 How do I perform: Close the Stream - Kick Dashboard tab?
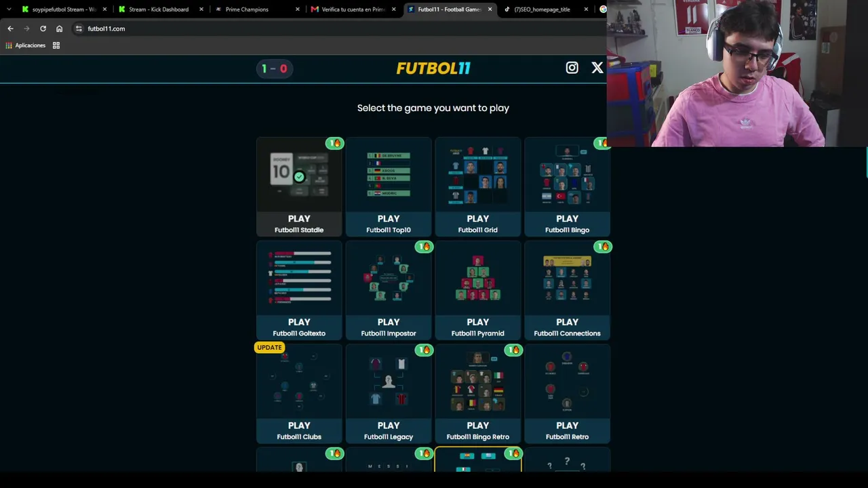[x=201, y=9]
